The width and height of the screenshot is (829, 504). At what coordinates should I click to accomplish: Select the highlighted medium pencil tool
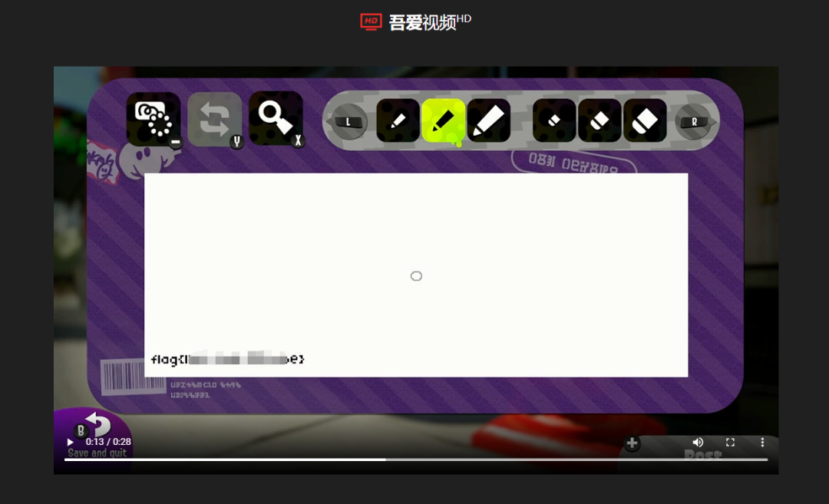[443, 120]
